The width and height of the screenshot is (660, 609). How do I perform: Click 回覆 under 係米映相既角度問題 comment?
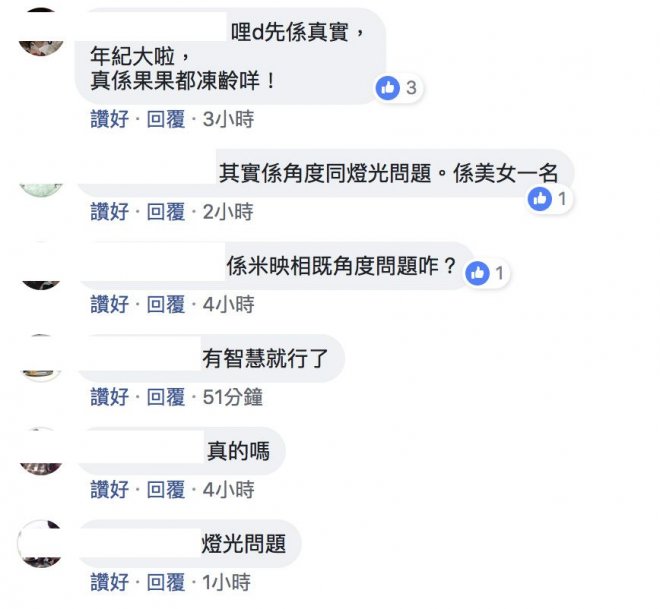(166, 304)
